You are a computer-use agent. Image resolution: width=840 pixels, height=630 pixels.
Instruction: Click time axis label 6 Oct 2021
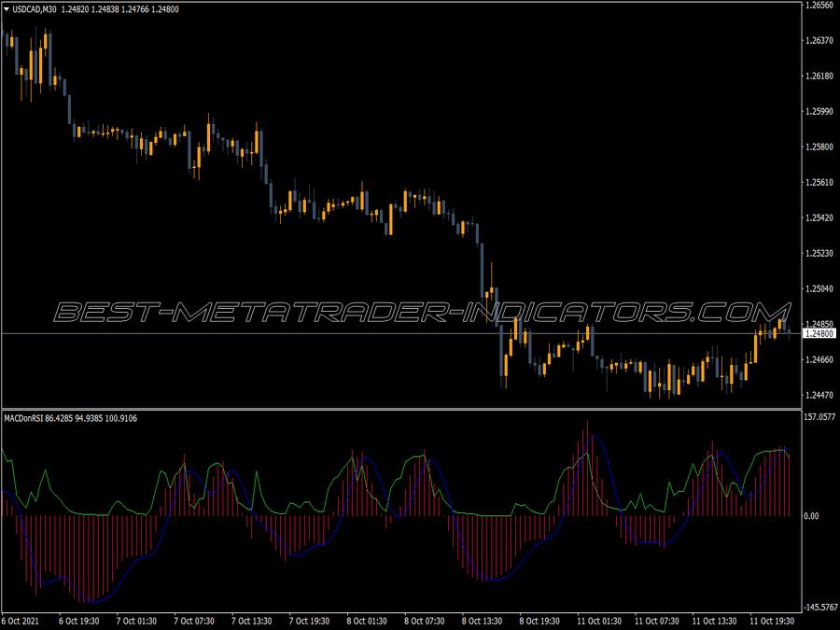(x=21, y=622)
